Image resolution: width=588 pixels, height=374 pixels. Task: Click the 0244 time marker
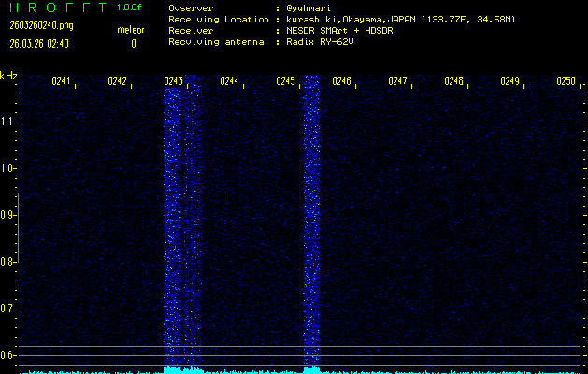tap(229, 81)
